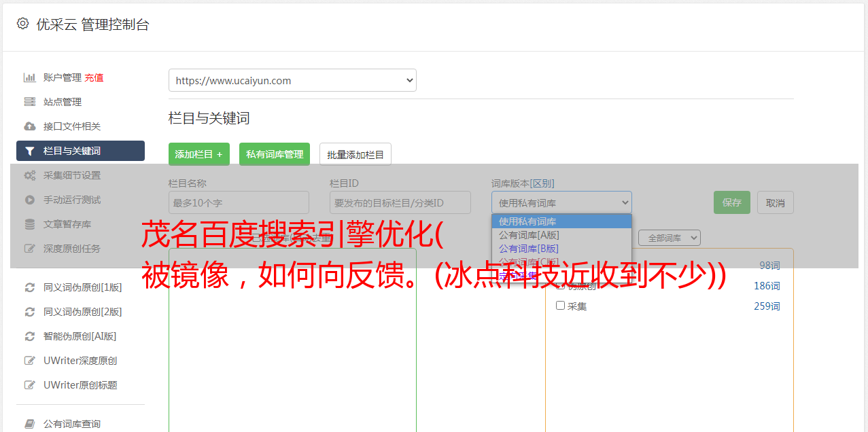Image resolution: width=868 pixels, height=432 pixels.
Task: Open UWriter原创标题 page
Action: point(80,385)
